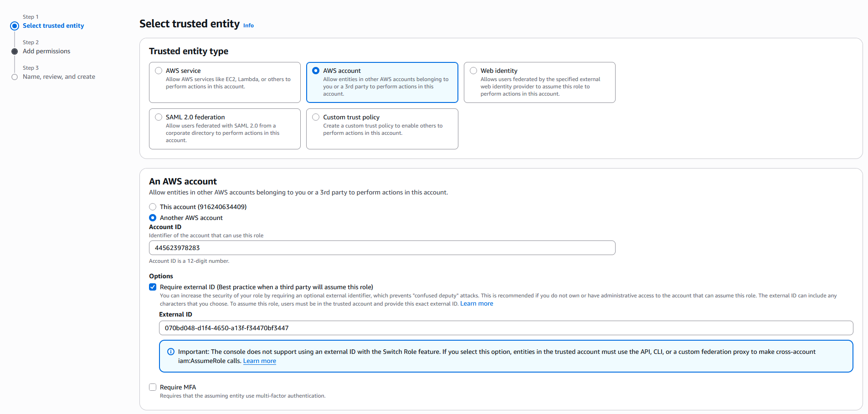
Task: Select the AWS service trusted entity option
Action: click(x=159, y=71)
